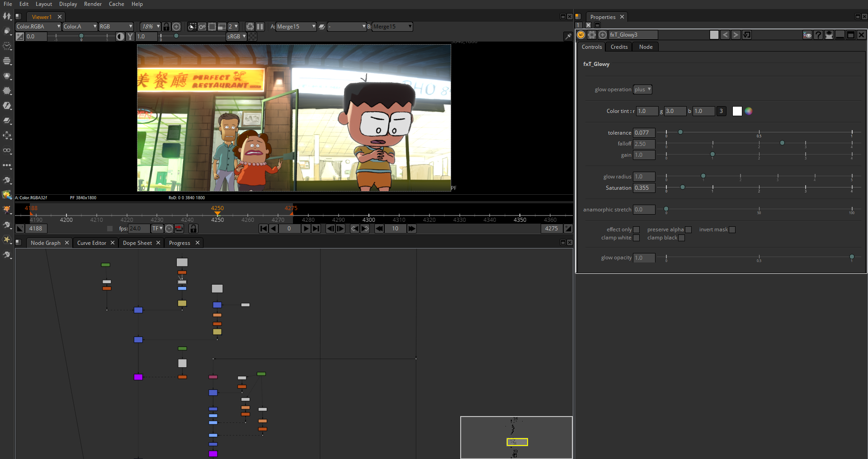Expand the sRGB viewer process dropdown

click(x=236, y=37)
